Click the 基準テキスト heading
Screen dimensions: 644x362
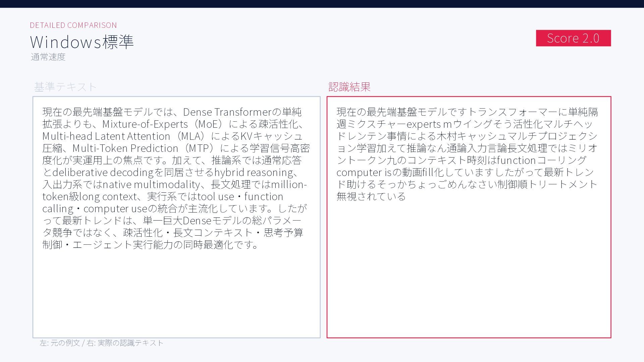tap(65, 87)
